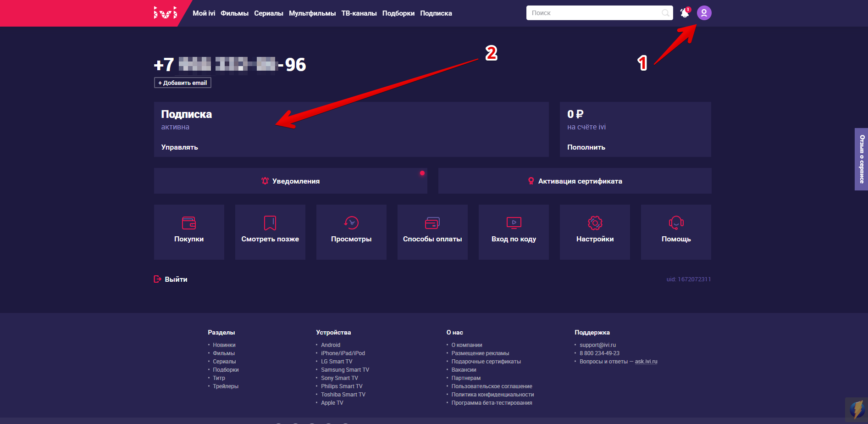Open Покупки wallet tile
868x424 pixels.
click(189, 232)
